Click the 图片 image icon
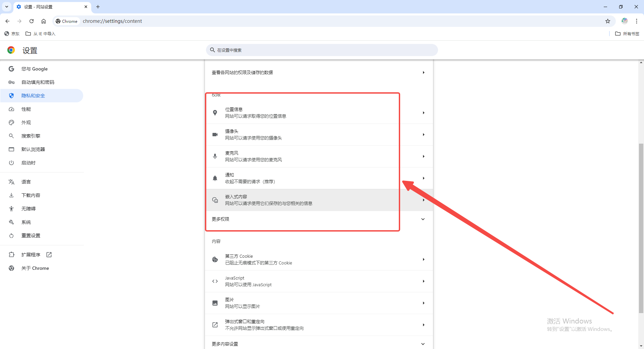Screen dimensions: 644x349 coord(215,303)
